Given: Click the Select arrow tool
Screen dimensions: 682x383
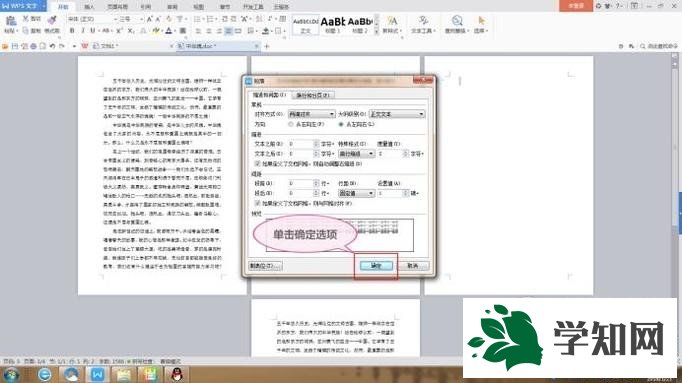Looking at the screenshot, I should [x=481, y=24].
